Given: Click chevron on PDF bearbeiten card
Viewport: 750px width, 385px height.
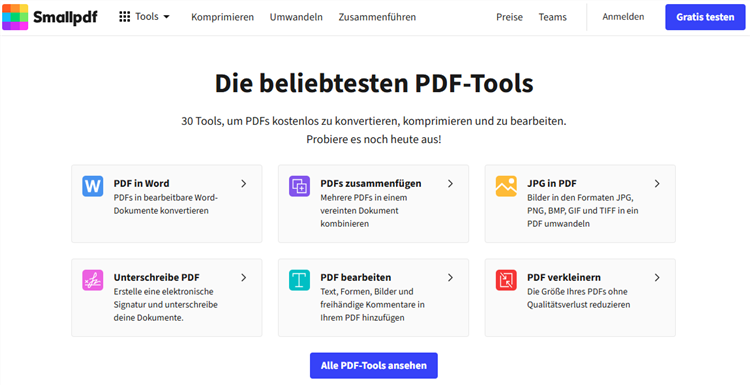Looking at the screenshot, I should pyautogui.click(x=451, y=277).
